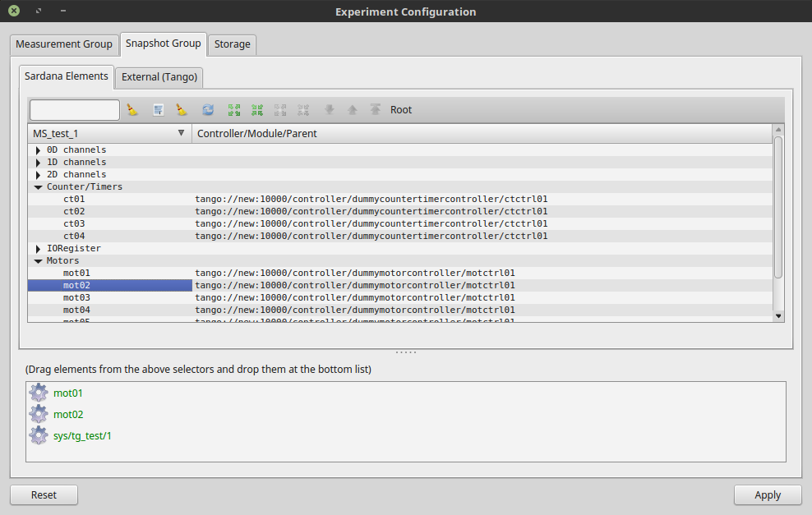Click scrollbar up arrow of tree
Screen dimensions: 812x515
[778, 130]
